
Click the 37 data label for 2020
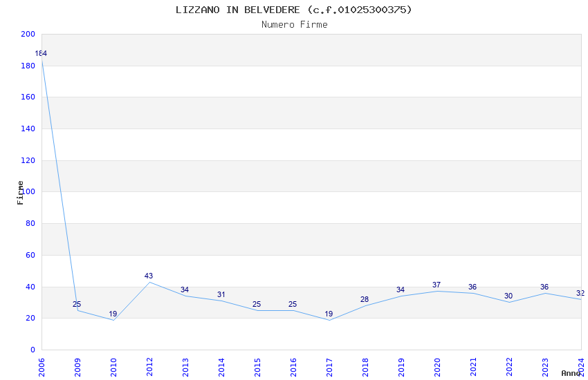click(437, 285)
